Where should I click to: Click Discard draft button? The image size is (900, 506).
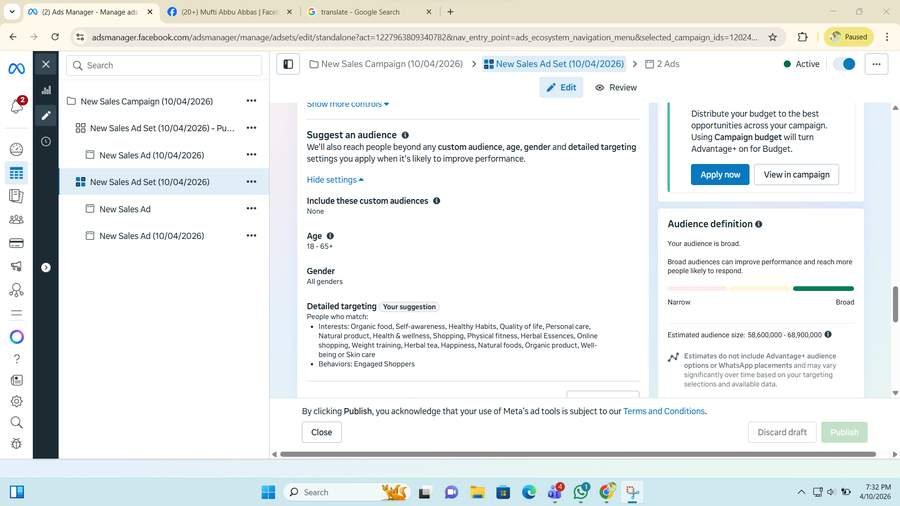782,432
